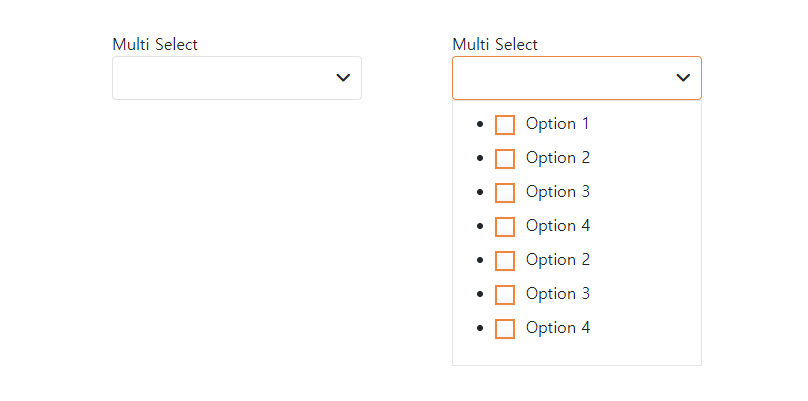Click the first Option 4 label text
The width and height of the screenshot is (808, 401).
(x=557, y=226)
